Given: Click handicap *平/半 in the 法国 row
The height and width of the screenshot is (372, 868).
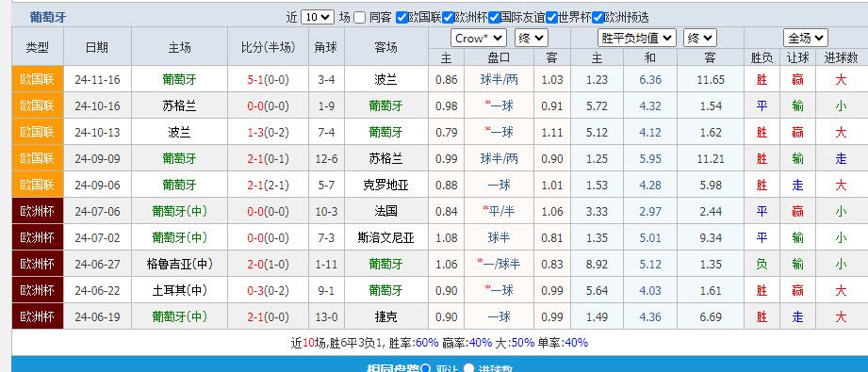Looking at the screenshot, I should [x=499, y=212].
